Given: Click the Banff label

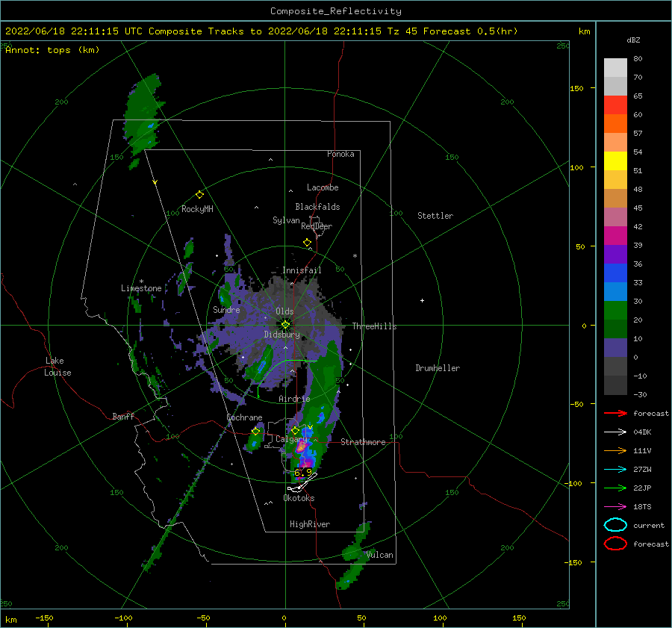Looking at the screenshot, I should point(123,416).
